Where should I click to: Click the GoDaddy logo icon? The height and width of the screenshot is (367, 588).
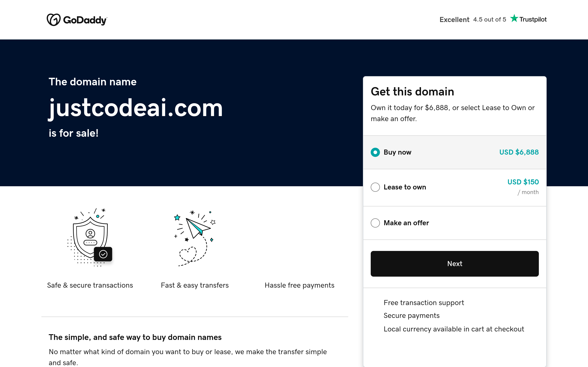(54, 20)
